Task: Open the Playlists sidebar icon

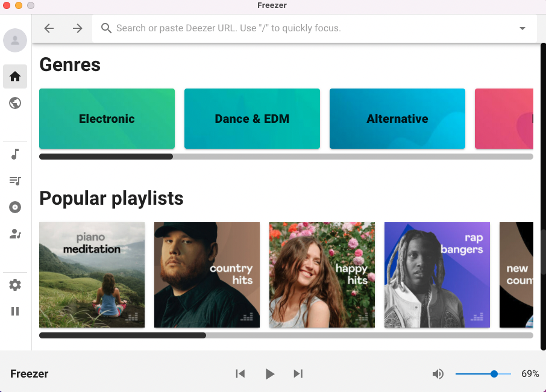Action: coord(15,181)
